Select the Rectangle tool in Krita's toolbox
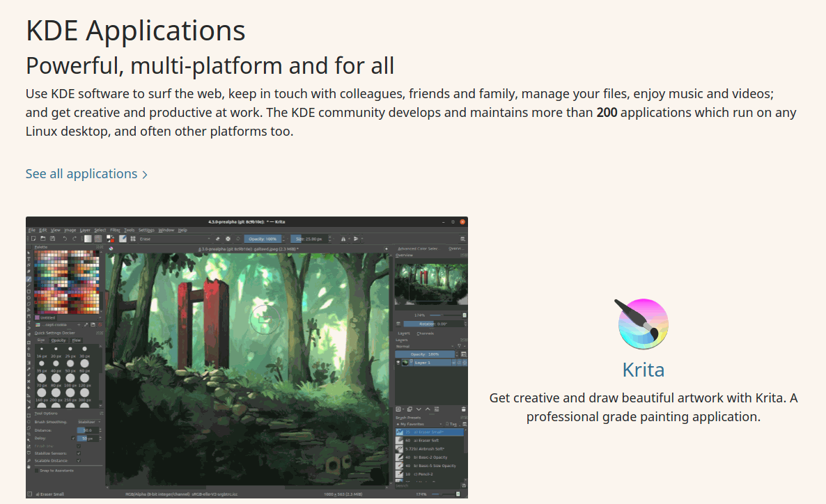 (x=29, y=291)
